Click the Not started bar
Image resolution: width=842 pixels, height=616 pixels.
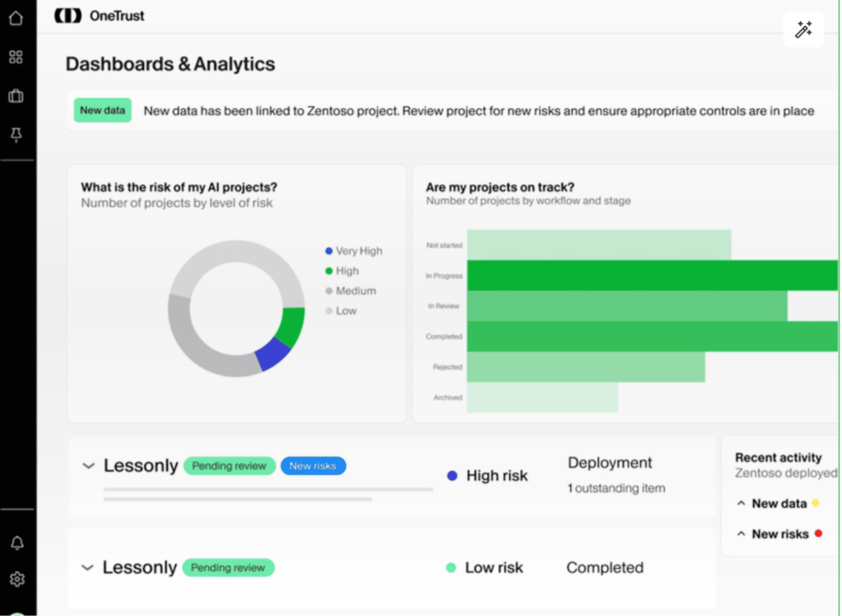click(x=599, y=245)
